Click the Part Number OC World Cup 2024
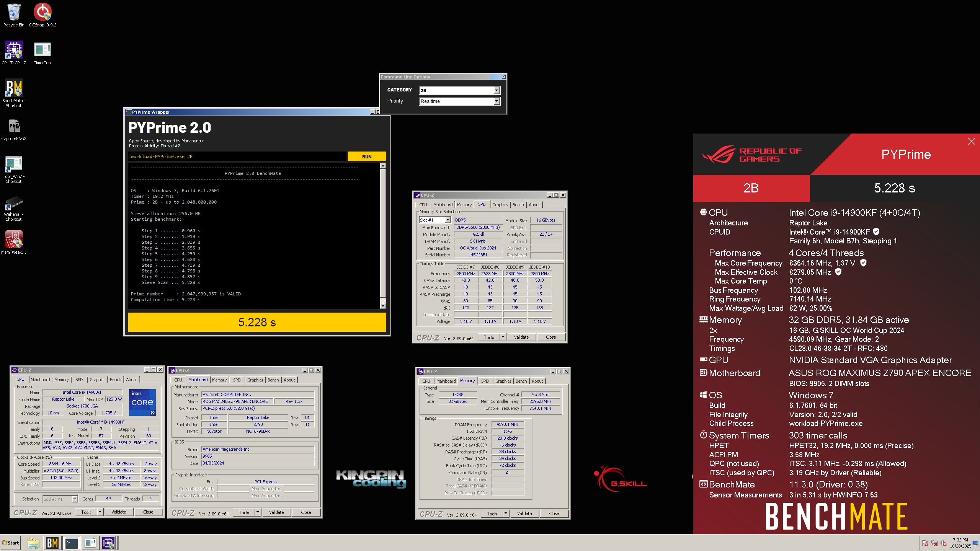 pyautogui.click(x=478, y=248)
